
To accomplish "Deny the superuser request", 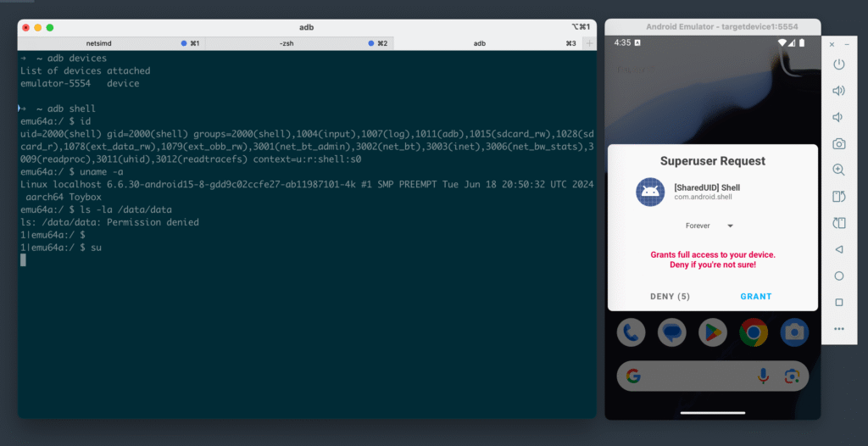I will 670,296.
